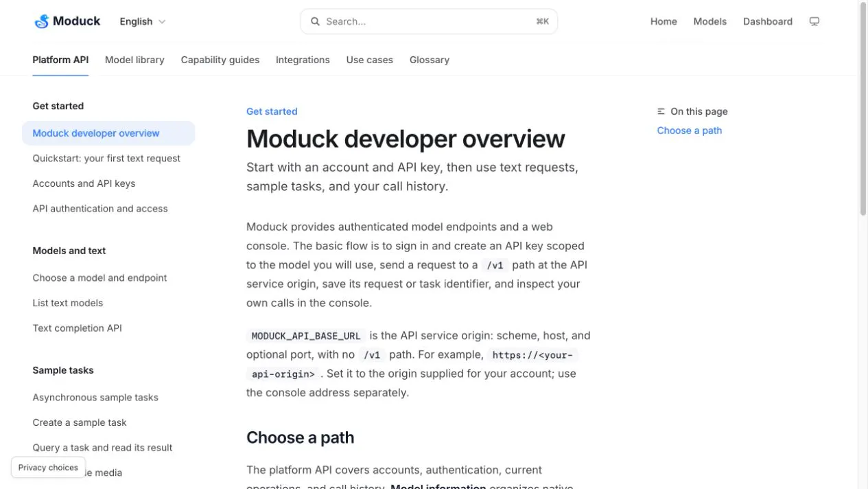Click the Privacy choices button
This screenshot has height=489, width=868.
coord(48,467)
